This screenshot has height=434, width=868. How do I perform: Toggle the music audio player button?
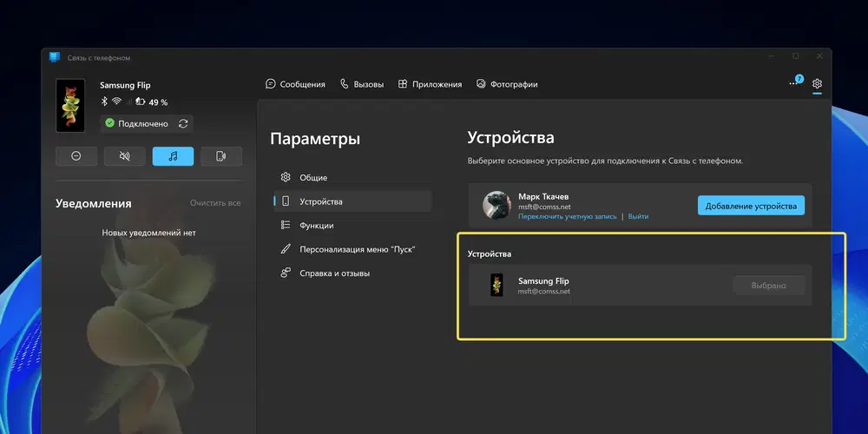tap(174, 156)
